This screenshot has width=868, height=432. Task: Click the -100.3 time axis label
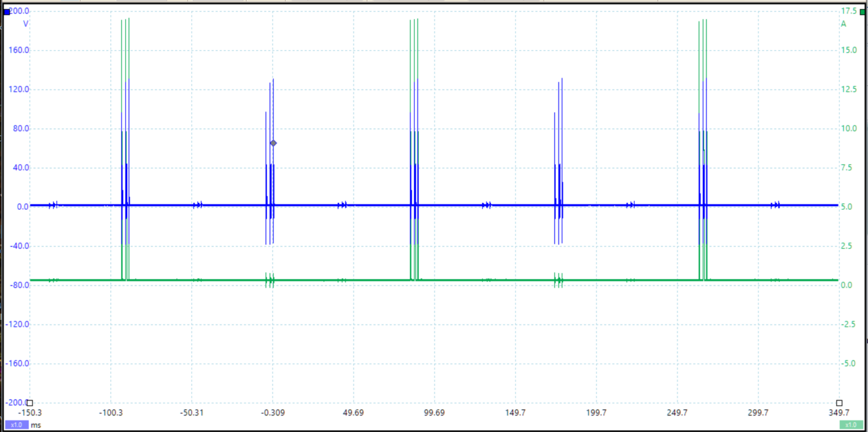click(x=111, y=413)
